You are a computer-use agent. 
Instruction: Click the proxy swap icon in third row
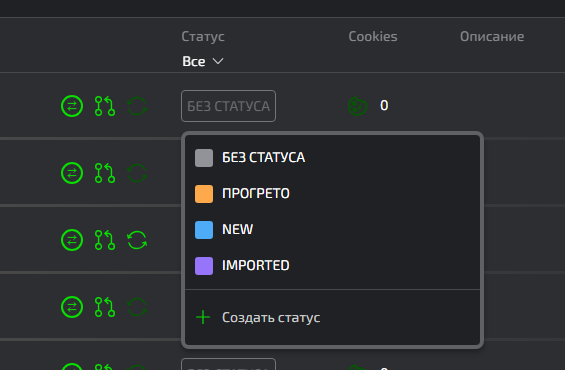coord(72,240)
